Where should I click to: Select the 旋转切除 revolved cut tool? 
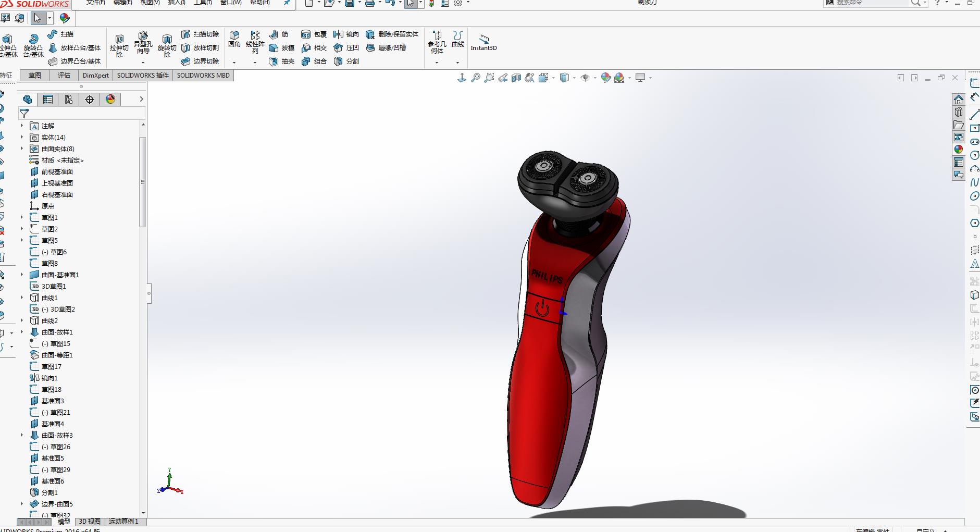point(167,46)
